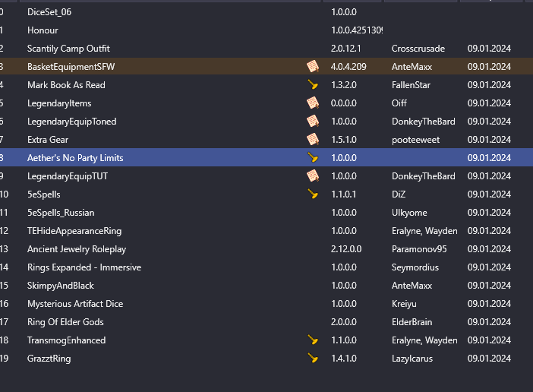This screenshot has height=392, width=533.
Task: Select the DiceSet_06 mod entry
Action: click(x=49, y=12)
